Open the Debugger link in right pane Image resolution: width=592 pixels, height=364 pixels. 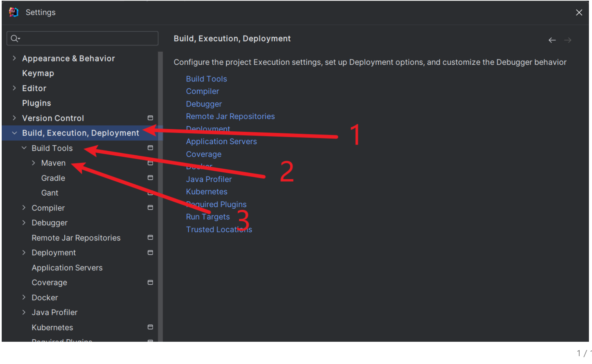pos(204,104)
